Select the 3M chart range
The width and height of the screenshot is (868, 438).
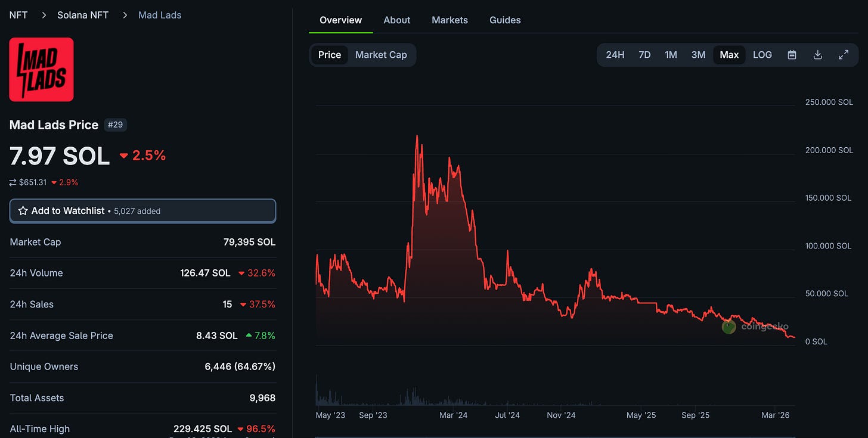(x=698, y=55)
